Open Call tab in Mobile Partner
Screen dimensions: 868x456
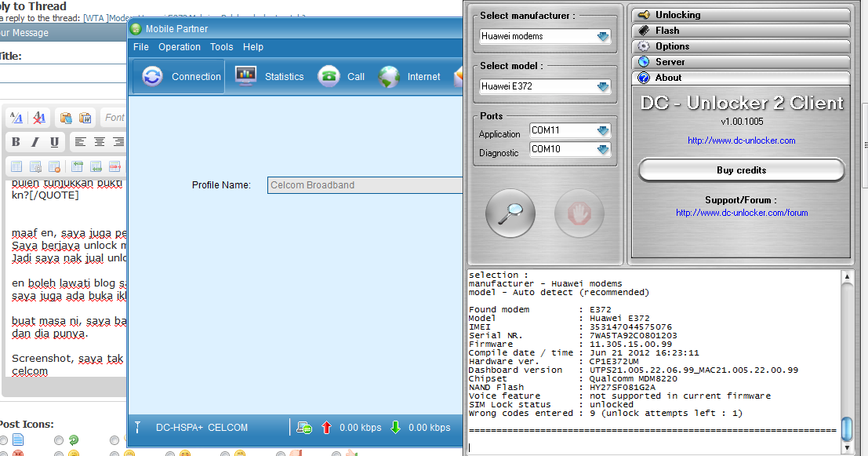(x=342, y=76)
